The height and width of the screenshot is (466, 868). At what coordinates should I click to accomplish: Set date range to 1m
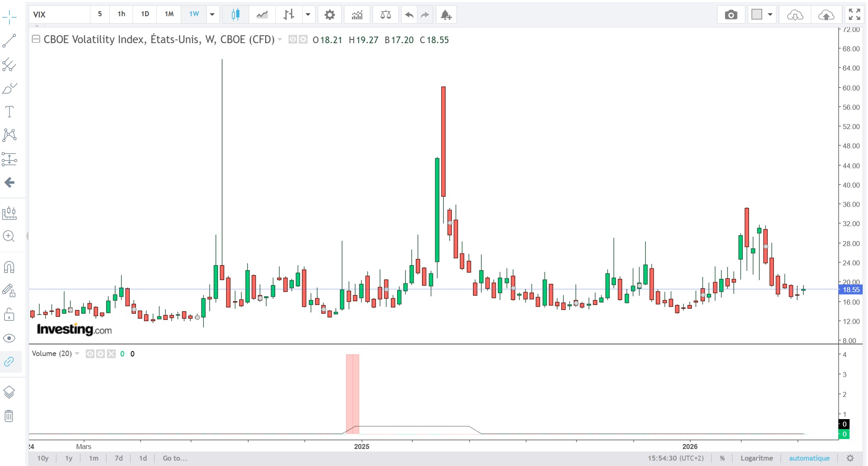[94, 458]
